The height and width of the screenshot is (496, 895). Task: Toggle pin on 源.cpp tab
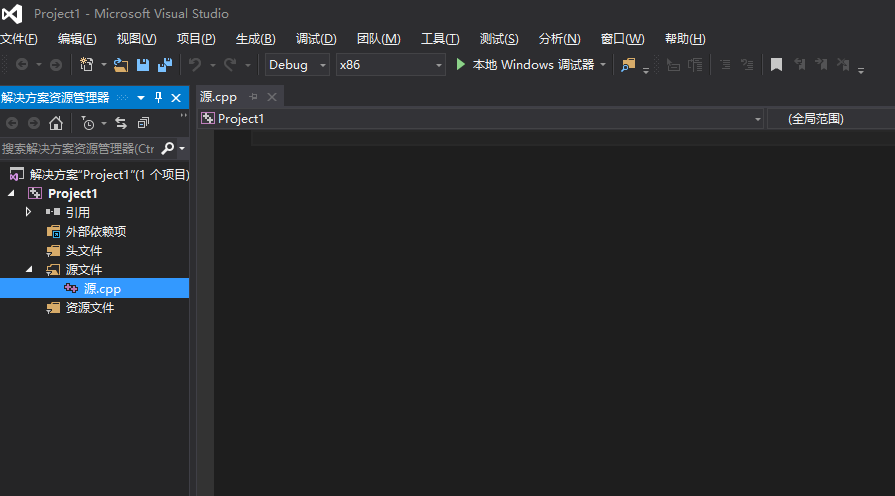pos(253,97)
